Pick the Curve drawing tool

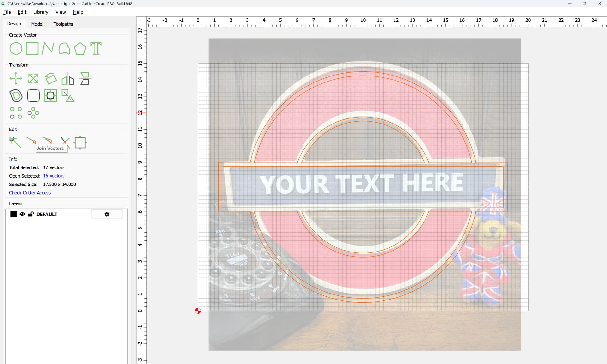coord(64,49)
